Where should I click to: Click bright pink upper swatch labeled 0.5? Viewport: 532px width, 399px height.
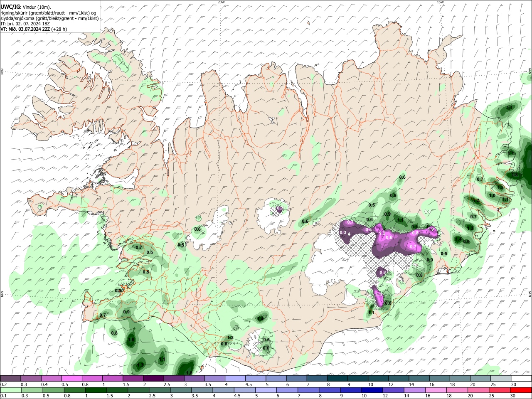(x=71, y=378)
